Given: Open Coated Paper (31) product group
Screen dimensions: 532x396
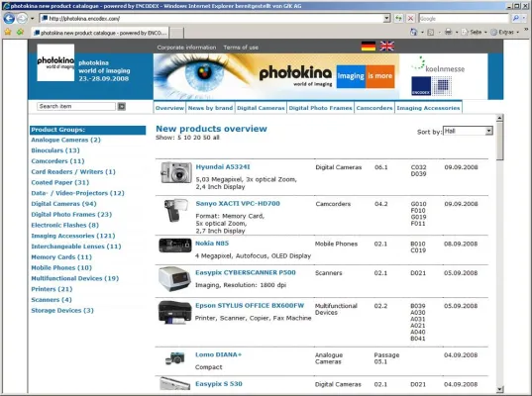Looking at the screenshot, I should click(x=60, y=182).
